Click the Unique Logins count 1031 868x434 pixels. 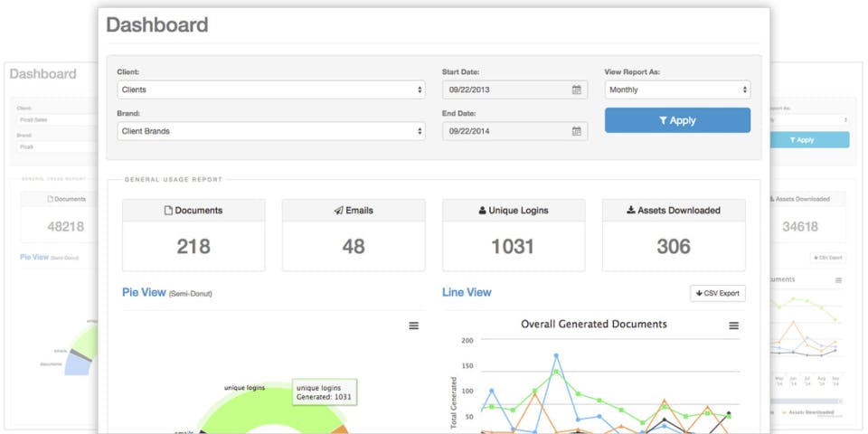(513, 247)
